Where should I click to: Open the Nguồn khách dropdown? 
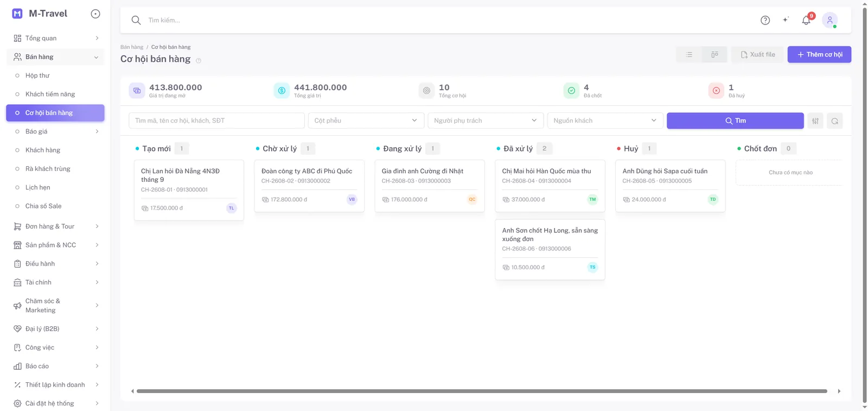coord(605,121)
